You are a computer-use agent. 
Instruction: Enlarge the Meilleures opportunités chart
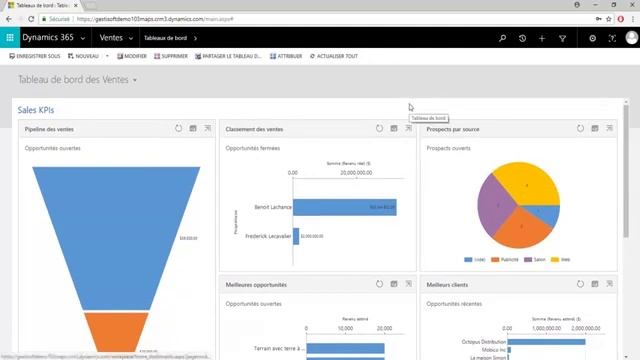tap(409, 284)
